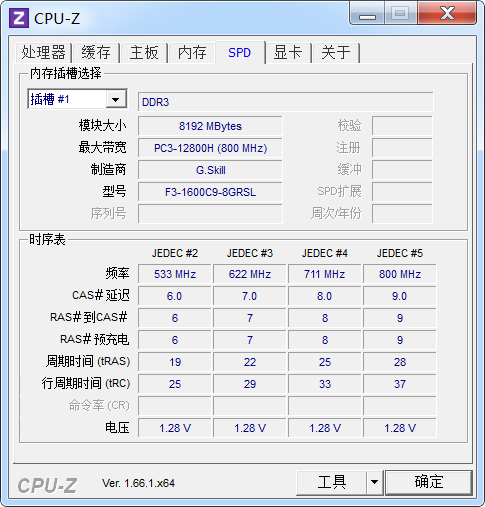
Task: Expand the 工具 button dropdown arrow
Action: pyautogui.click(x=375, y=482)
